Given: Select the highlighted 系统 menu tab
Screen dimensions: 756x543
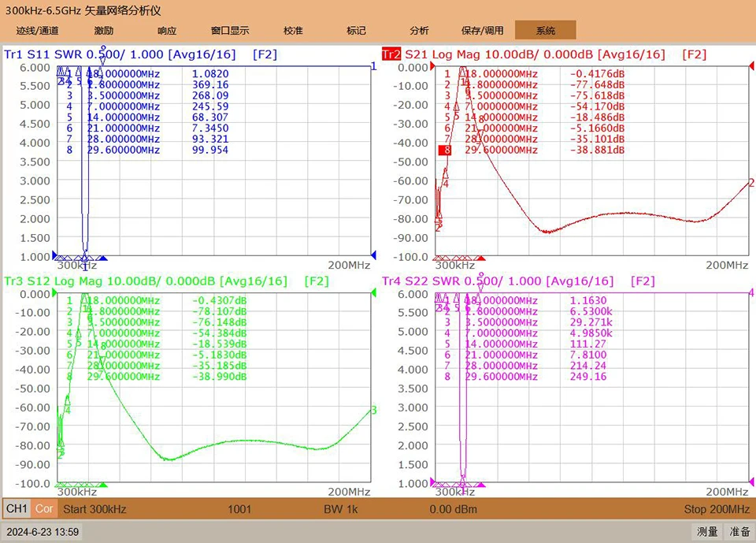Looking at the screenshot, I should click(545, 31).
